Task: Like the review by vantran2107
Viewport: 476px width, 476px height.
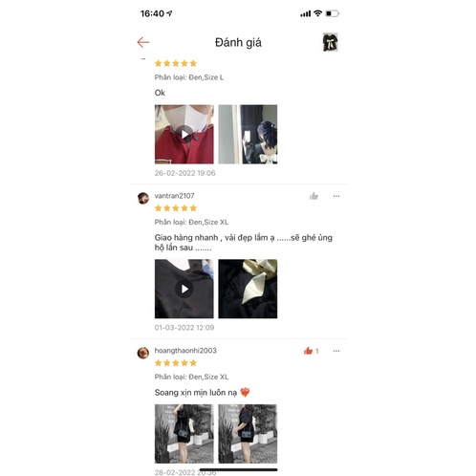Action: (x=314, y=196)
